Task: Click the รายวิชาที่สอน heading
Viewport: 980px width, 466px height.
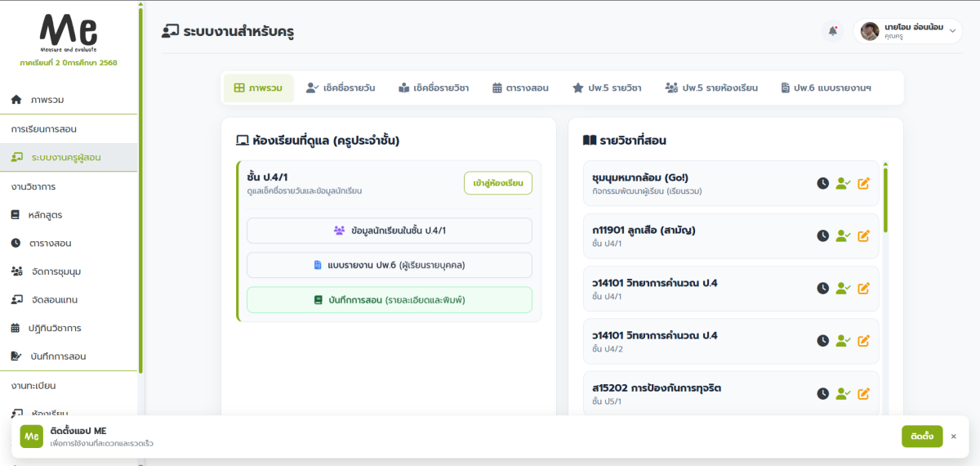Action: tap(633, 141)
